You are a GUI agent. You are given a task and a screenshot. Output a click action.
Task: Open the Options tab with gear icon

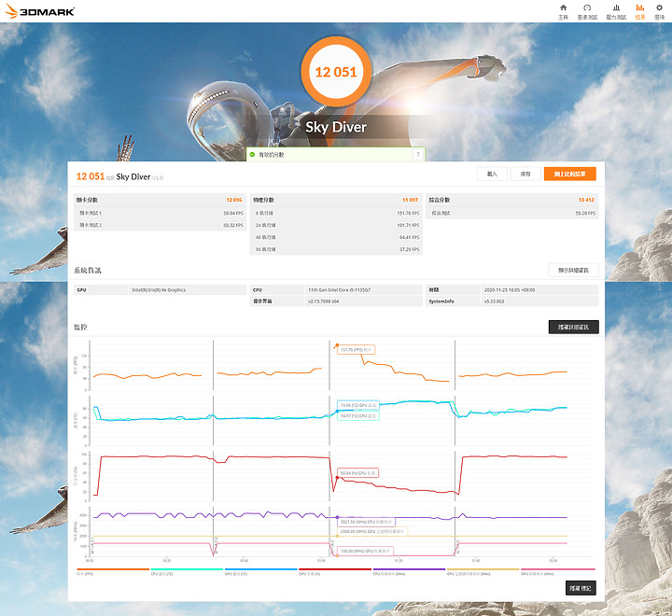(x=659, y=11)
